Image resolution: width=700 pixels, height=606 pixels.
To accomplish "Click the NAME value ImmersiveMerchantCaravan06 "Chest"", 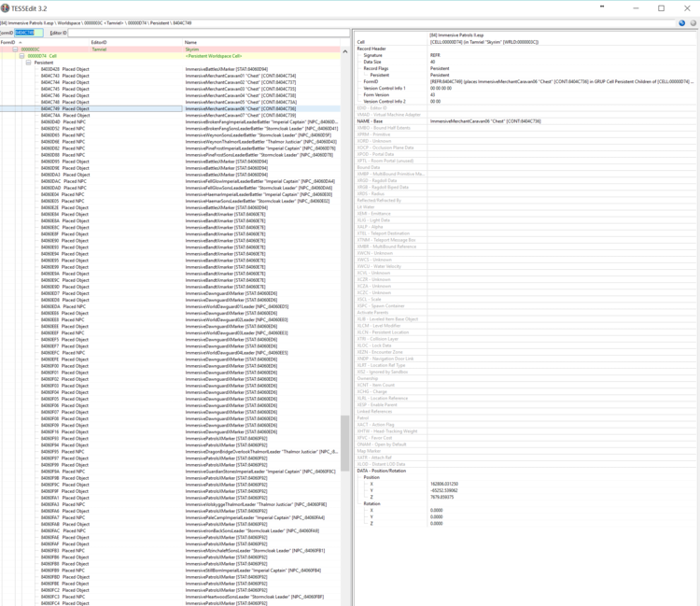I will click(485, 121).
